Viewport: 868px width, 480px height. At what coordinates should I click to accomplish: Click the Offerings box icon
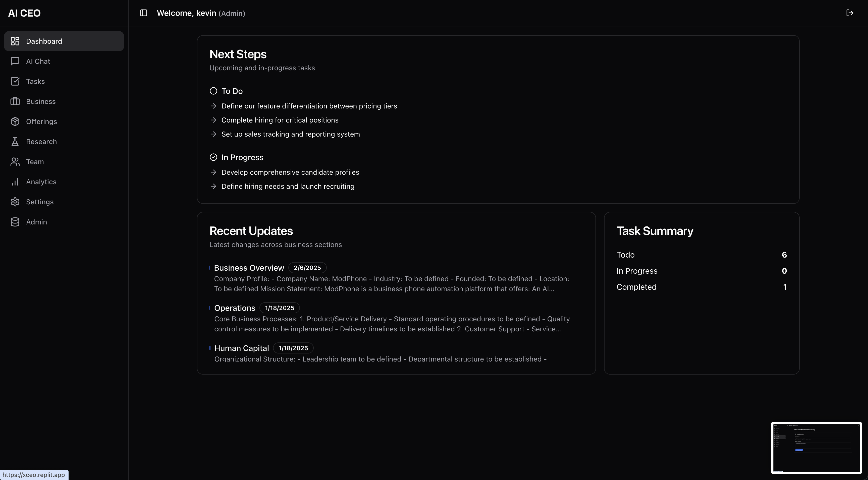click(15, 122)
